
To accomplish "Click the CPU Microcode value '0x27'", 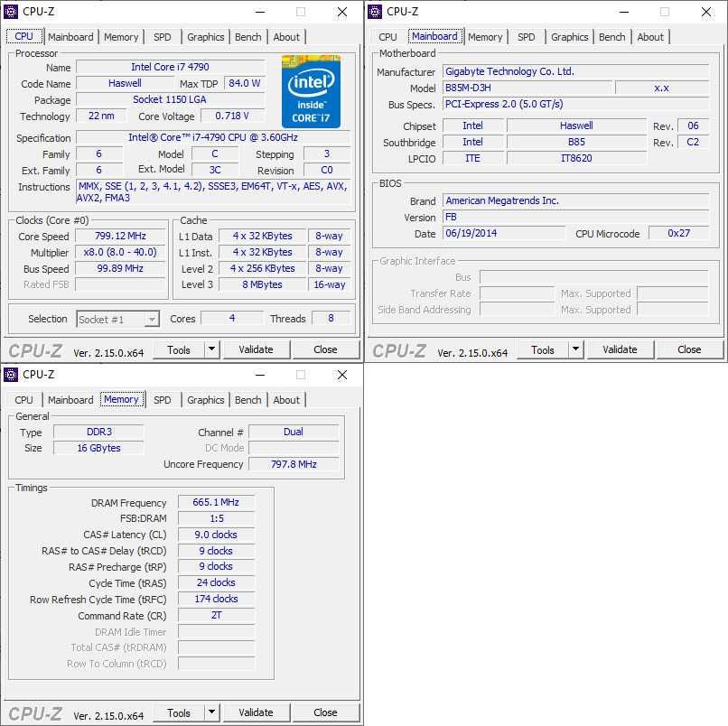I will click(x=679, y=233).
